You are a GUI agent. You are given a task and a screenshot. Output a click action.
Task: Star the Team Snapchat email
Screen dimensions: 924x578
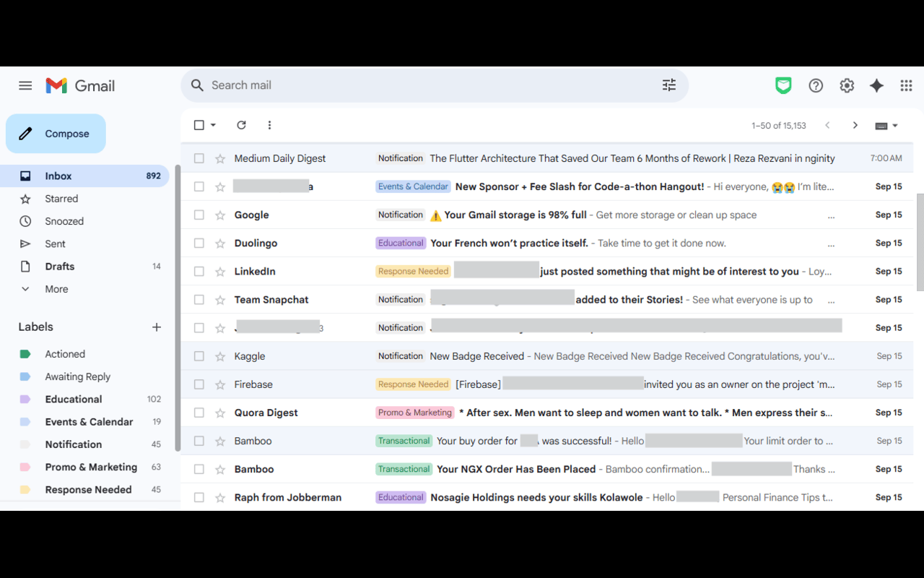[220, 299]
